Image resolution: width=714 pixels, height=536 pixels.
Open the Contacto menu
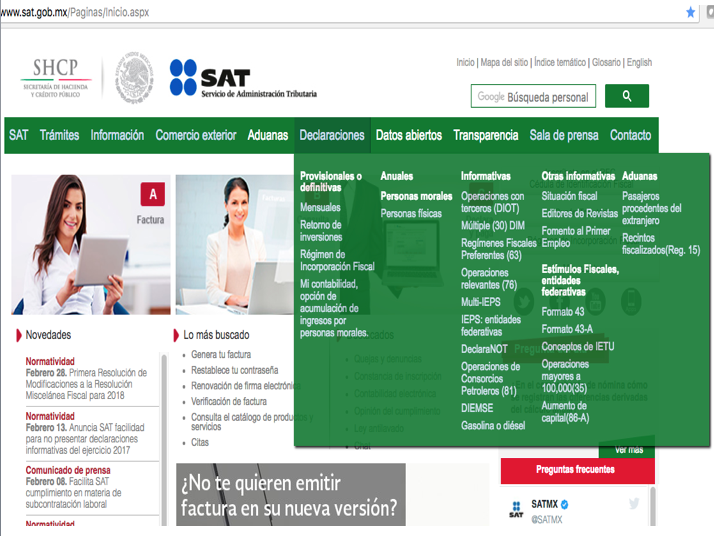631,135
